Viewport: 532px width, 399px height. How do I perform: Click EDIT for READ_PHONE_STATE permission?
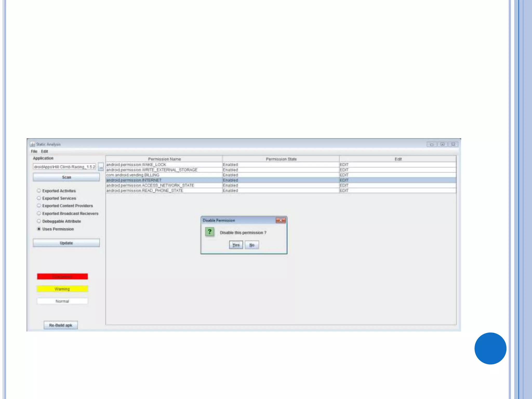coord(344,191)
